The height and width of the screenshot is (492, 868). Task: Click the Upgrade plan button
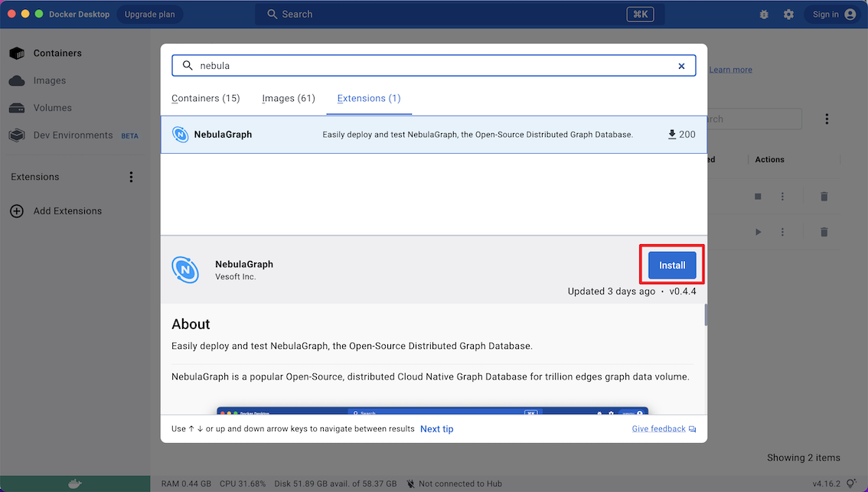coord(149,15)
